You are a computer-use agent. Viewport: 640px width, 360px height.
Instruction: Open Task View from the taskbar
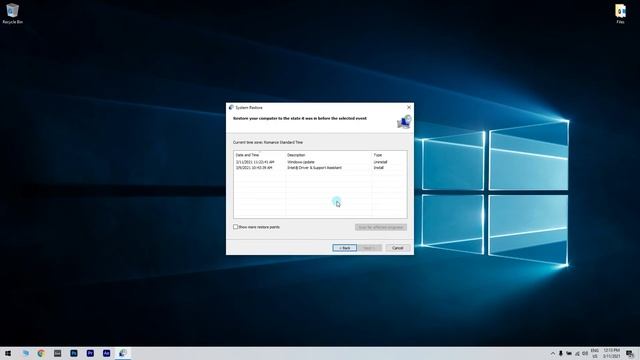click(x=25, y=353)
